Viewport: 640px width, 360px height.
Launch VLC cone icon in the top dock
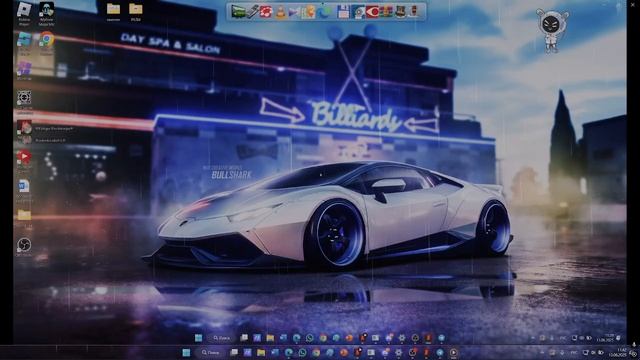pyautogui.click(x=280, y=11)
